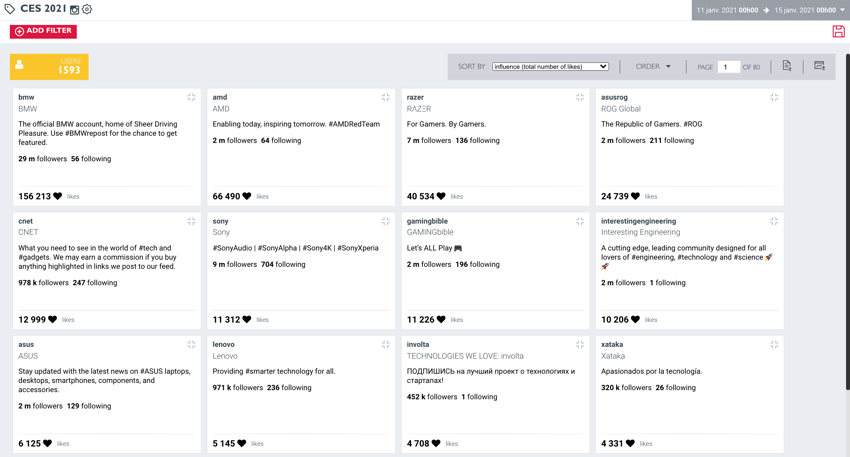Click the page number input field
The height and width of the screenshot is (457, 850).
click(x=729, y=67)
